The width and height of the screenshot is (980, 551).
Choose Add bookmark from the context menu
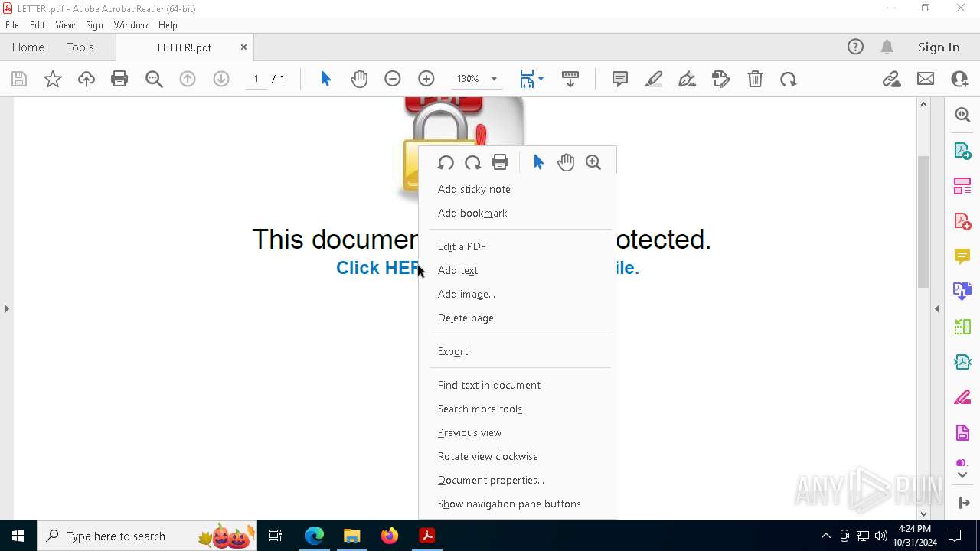point(518,213)
